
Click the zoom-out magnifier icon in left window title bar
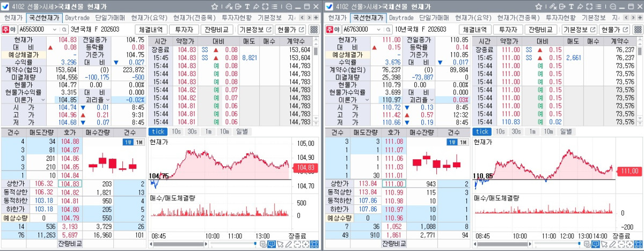[x=289, y=7]
